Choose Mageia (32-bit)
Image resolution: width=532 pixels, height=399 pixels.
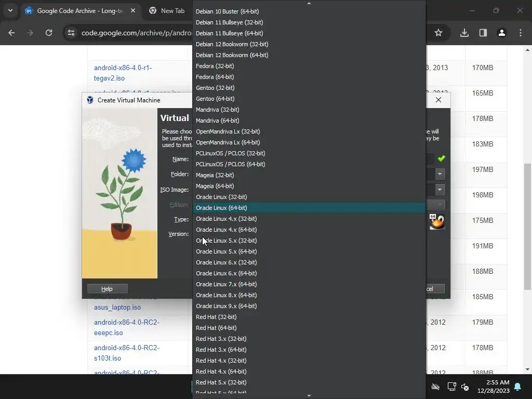309,175
